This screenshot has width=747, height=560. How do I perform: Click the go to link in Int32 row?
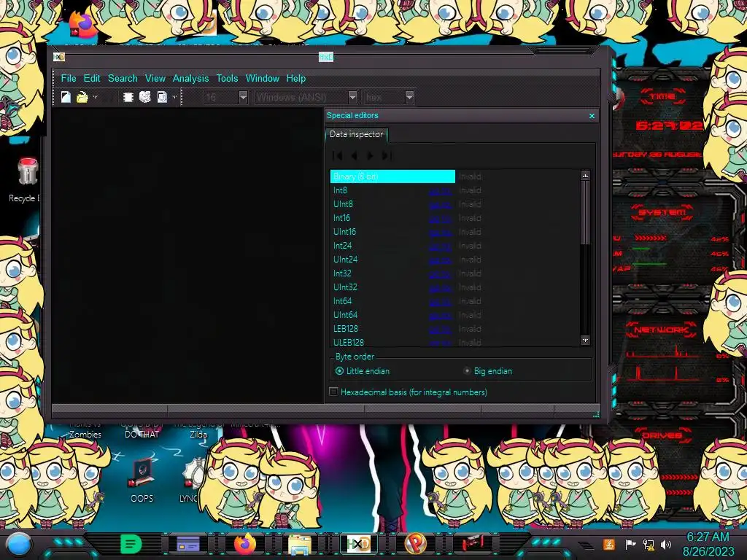click(x=440, y=274)
